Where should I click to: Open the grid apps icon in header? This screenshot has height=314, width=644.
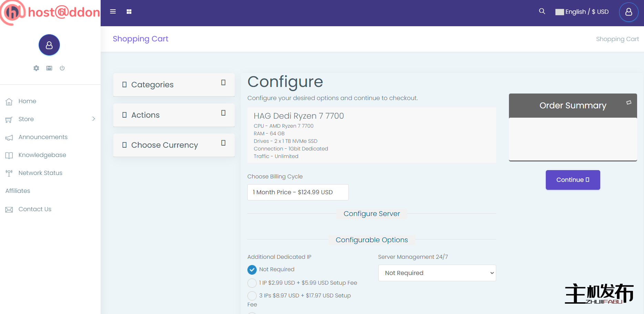click(x=129, y=12)
